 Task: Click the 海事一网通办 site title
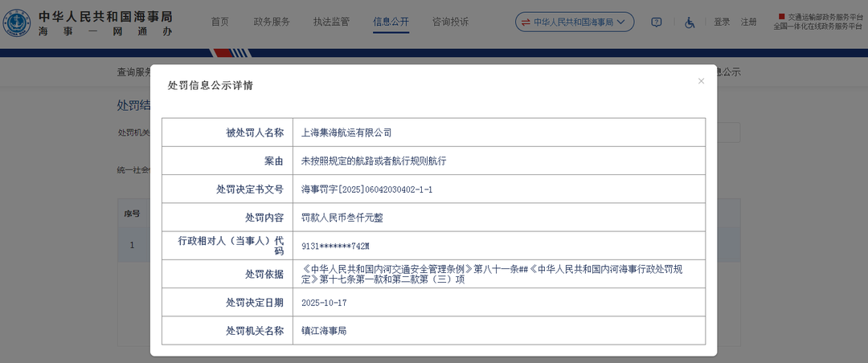click(105, 31)
